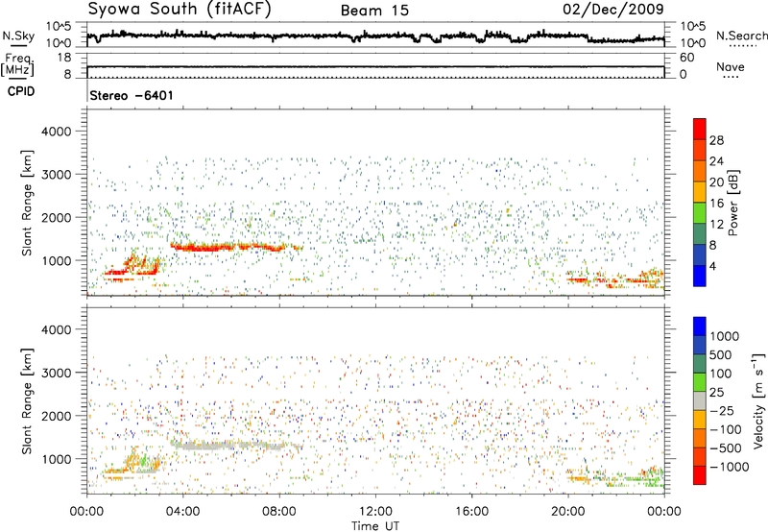
Task: Click the '1000' velocity colorbar value
Action: point(724,336)
